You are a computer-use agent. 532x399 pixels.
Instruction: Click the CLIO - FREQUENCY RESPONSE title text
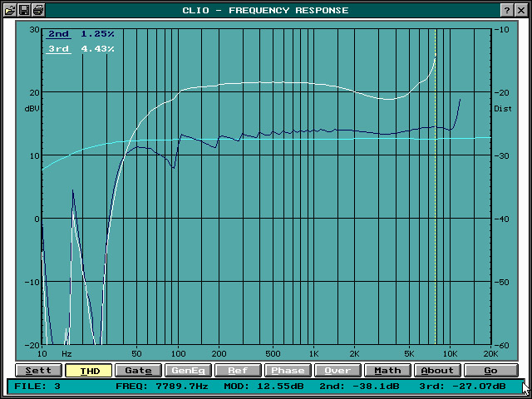(x=265, y=11)
